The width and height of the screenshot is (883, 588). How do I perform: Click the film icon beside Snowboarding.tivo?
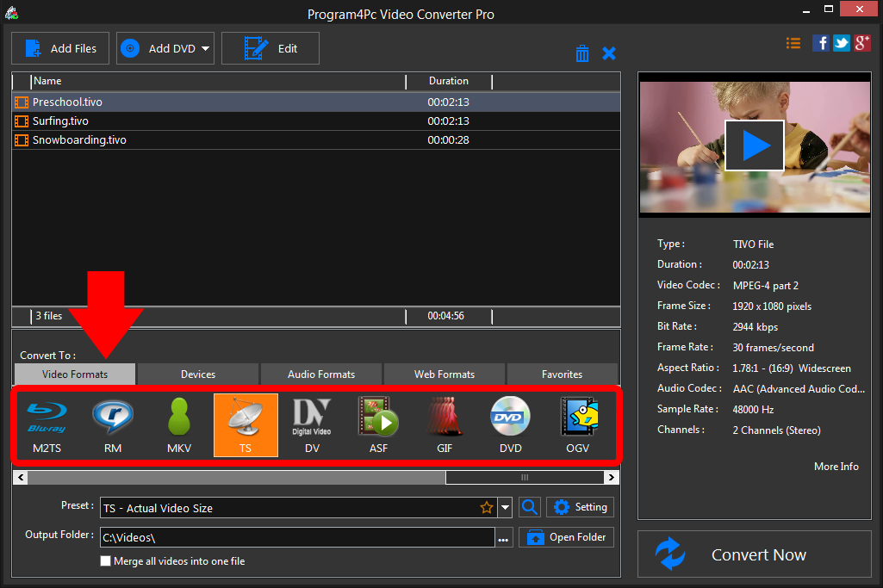(x=22, y=140)
